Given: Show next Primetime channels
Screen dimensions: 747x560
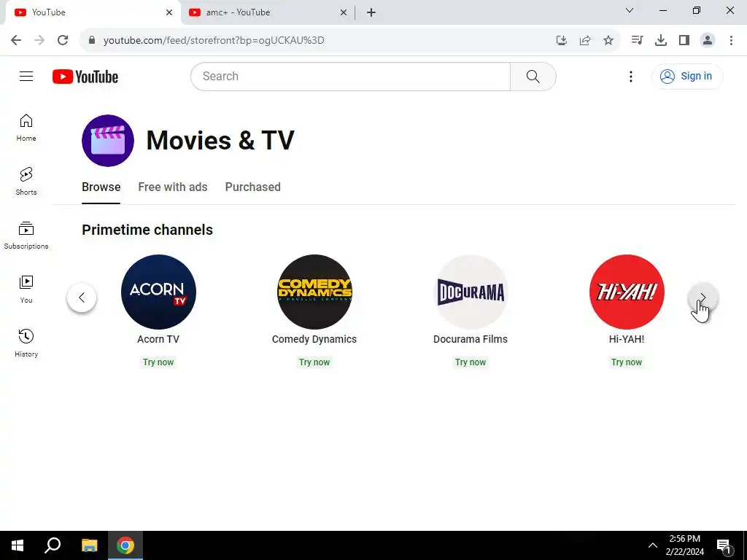Looking at the screenshot, I should pos(703,297).
